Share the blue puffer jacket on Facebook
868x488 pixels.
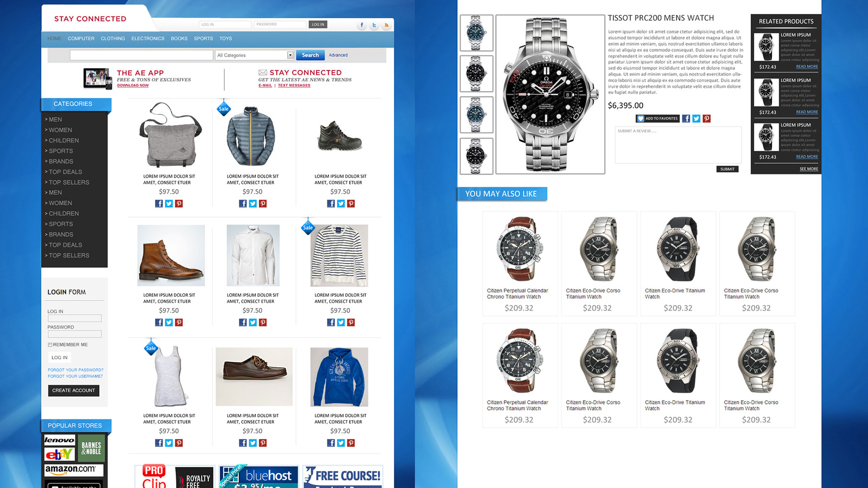click(243, 204)
